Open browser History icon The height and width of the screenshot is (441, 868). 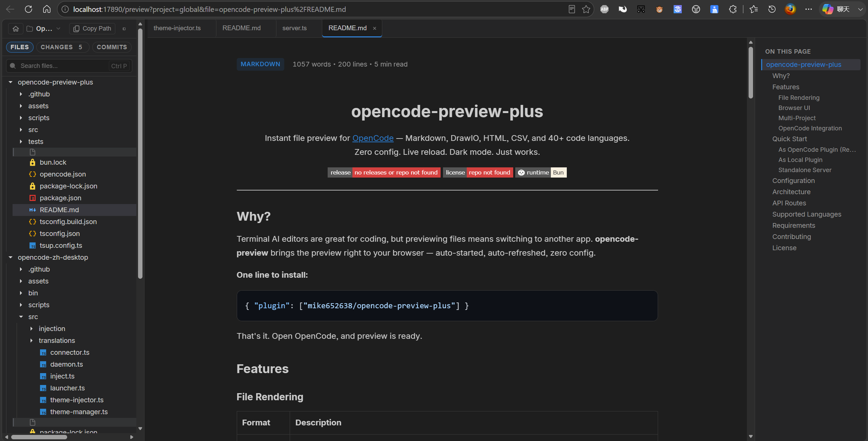772,9
